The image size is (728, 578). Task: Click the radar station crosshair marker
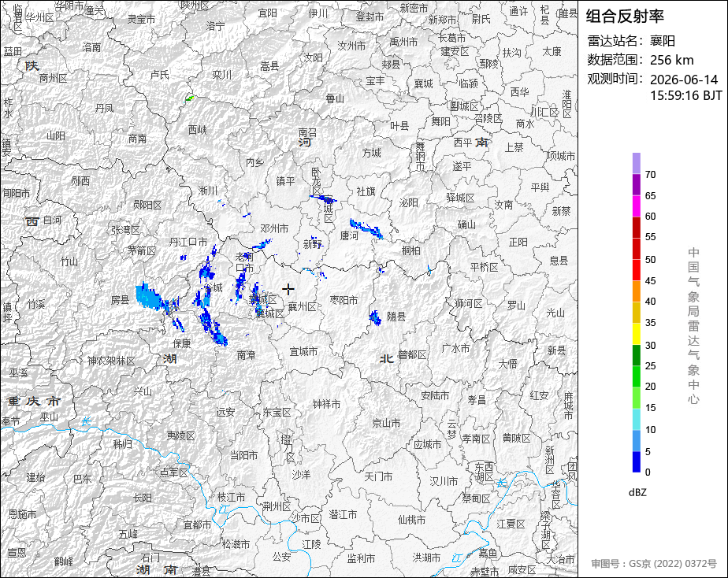point(288,290)
